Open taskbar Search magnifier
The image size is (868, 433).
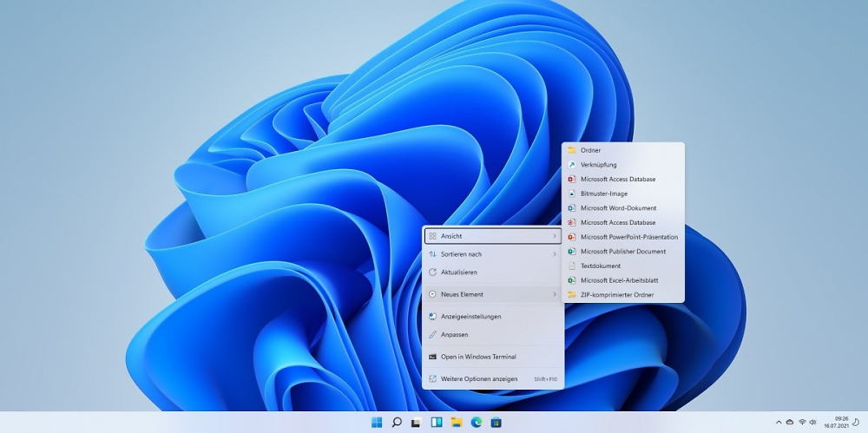pyautogui.click(x=397, y=423)
